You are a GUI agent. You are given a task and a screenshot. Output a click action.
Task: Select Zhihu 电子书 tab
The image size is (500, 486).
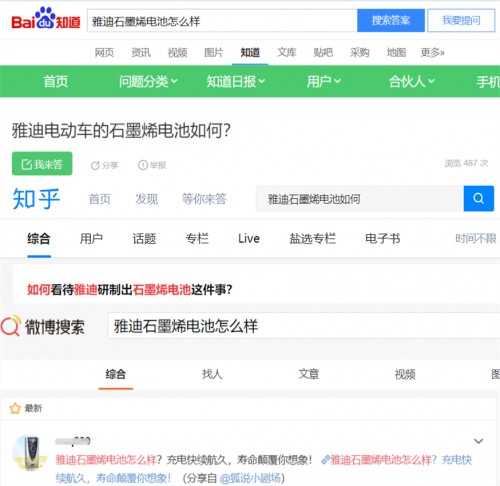(383, 239)
